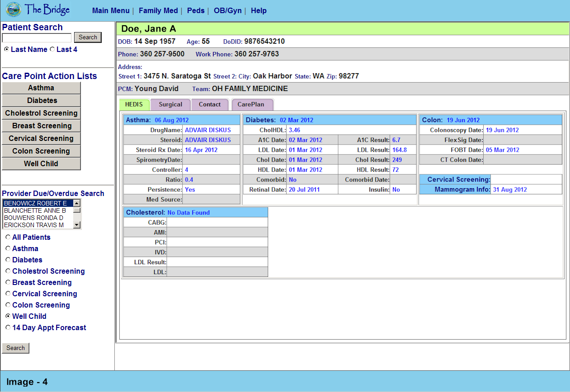This screenshot has height=392, width=570.
Task: Select the Last 4 search option
Action: click(x=52, y=49)
